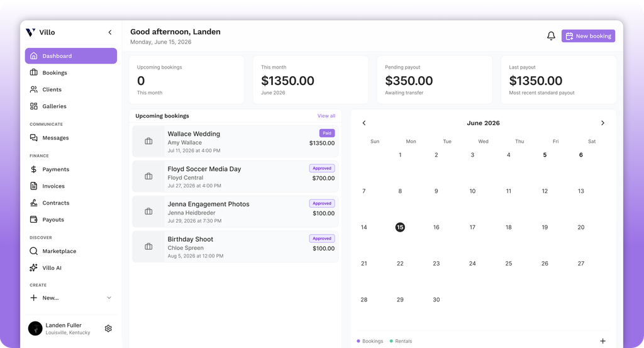Go to Payments page
This screenshot has width=644, height=348.
pyautogui.click(x=71, y=169)
